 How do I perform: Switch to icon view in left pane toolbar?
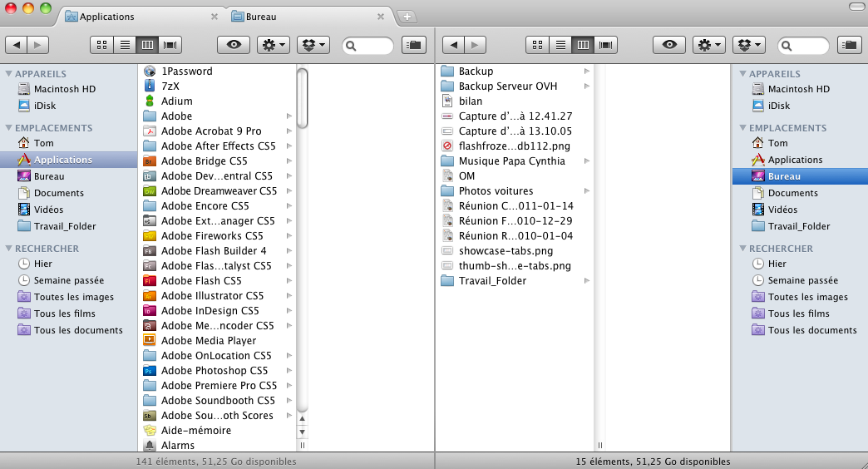pyautogui.click(x=102, y=45)
